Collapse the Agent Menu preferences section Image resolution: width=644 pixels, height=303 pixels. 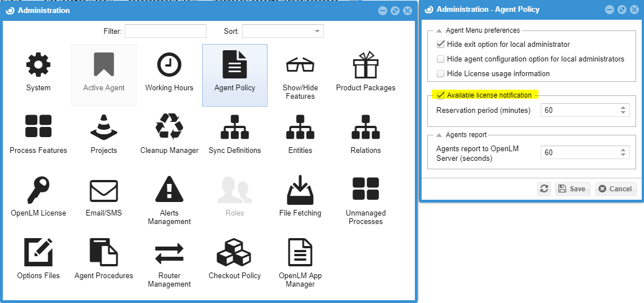(439, 30)
